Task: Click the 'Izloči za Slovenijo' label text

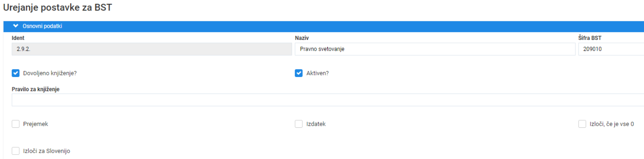Action: click(x=49, y=151)
